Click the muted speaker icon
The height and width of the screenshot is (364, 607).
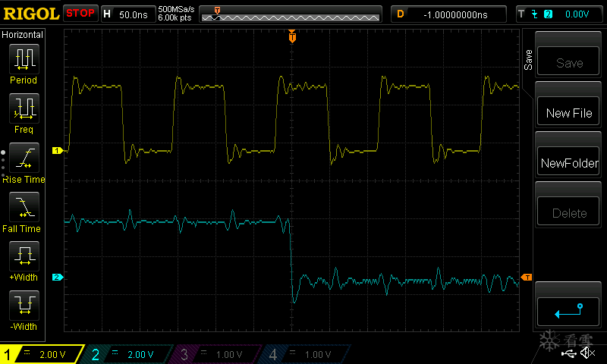(587, 353)
